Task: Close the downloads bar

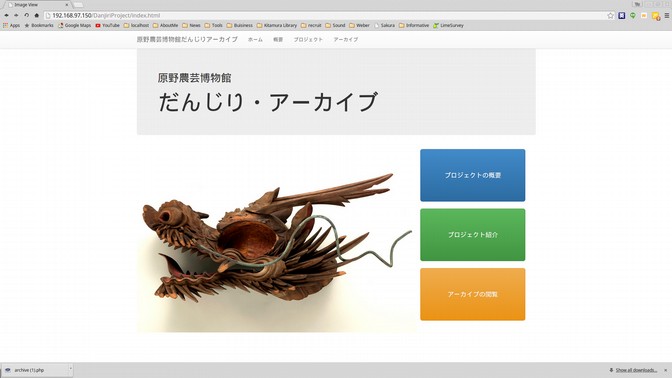Action: [666, 370]
